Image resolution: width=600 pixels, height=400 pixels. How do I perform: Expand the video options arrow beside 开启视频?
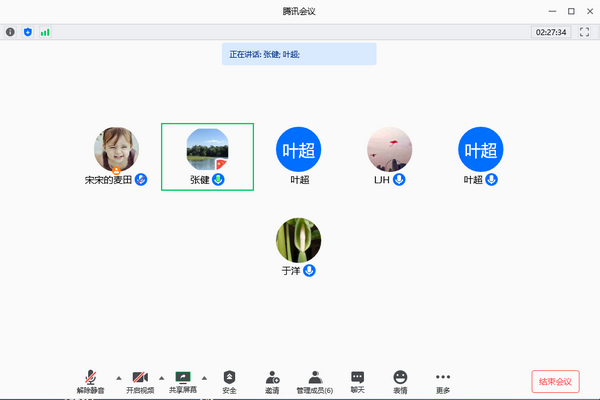pyautogui.click(x=161, y=378)
